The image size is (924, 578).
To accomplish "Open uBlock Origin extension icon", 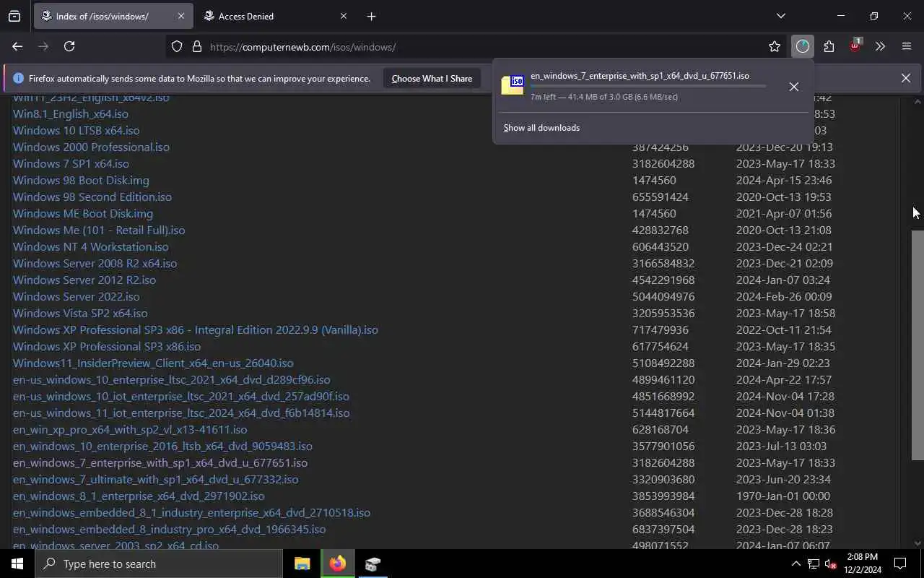I will 855,46.
